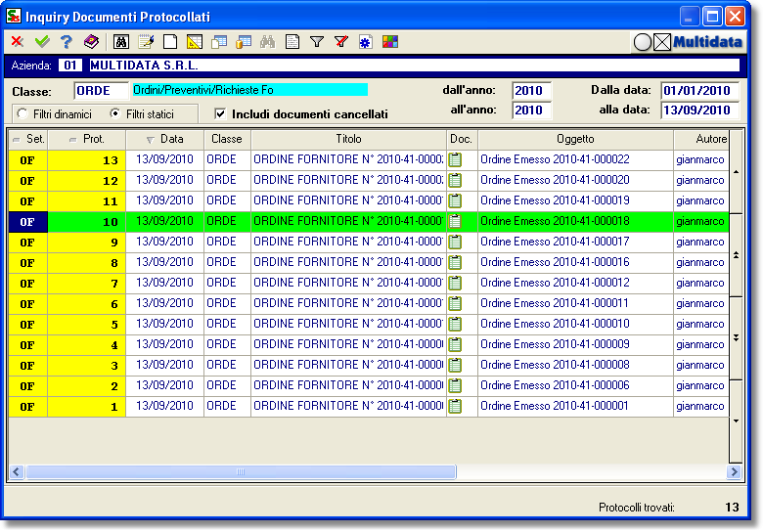Open document icon for protocol 4 row
763x532 pixels.
click(455, 345)
